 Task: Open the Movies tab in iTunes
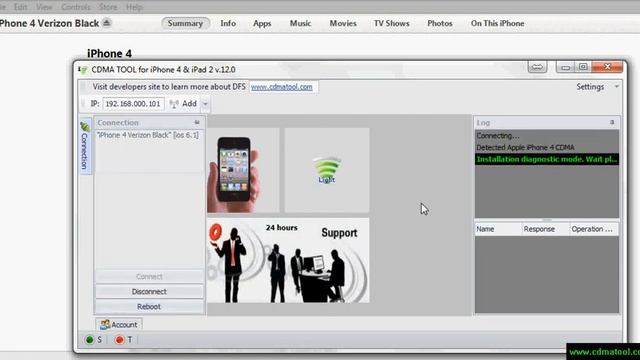point(343,23)
